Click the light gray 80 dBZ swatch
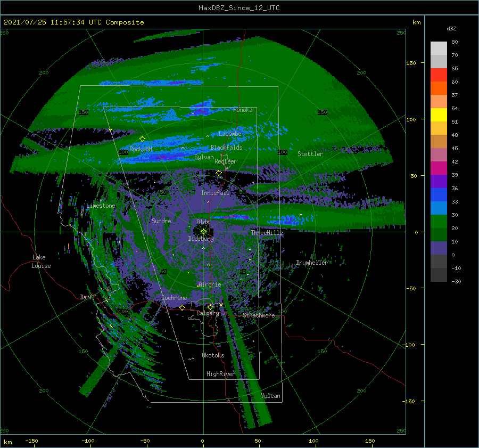The height and width of the screenshot is (448, 479). click(439, 48)
